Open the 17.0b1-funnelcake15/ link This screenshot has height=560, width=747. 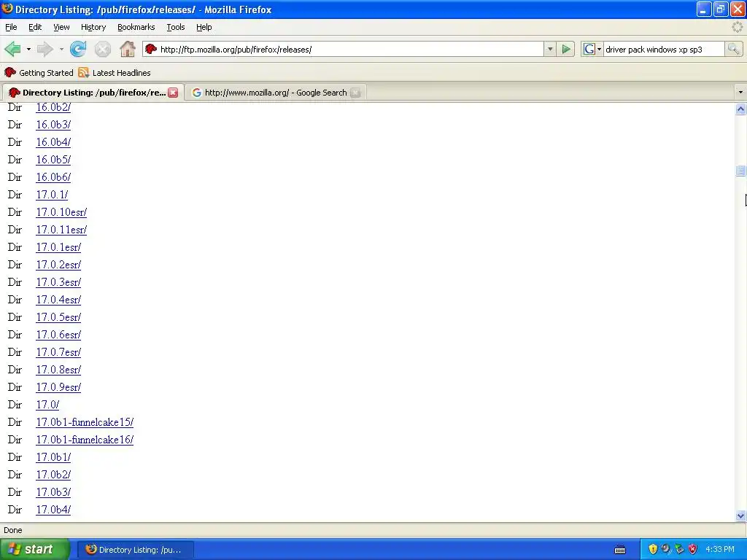point(85,422)
